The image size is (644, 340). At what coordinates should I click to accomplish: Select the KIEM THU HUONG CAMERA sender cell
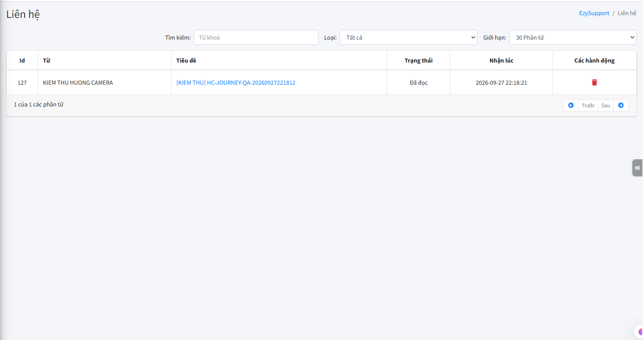pos(105,83)
